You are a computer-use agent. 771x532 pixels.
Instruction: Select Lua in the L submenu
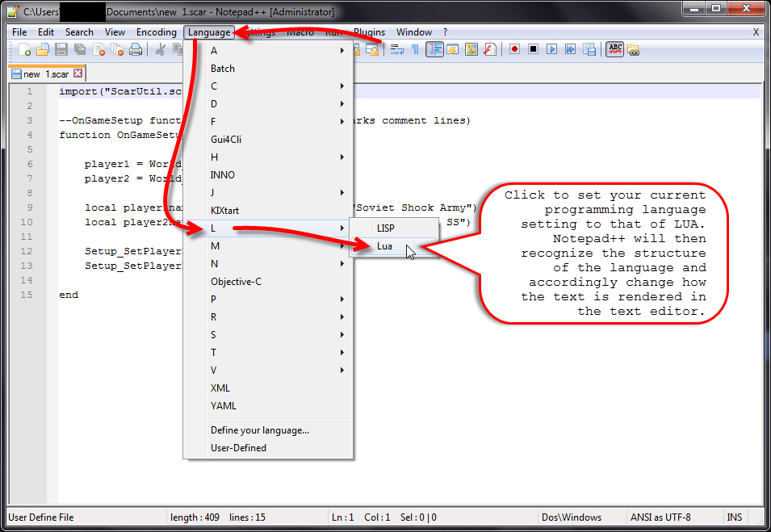[x=394, y=246]
